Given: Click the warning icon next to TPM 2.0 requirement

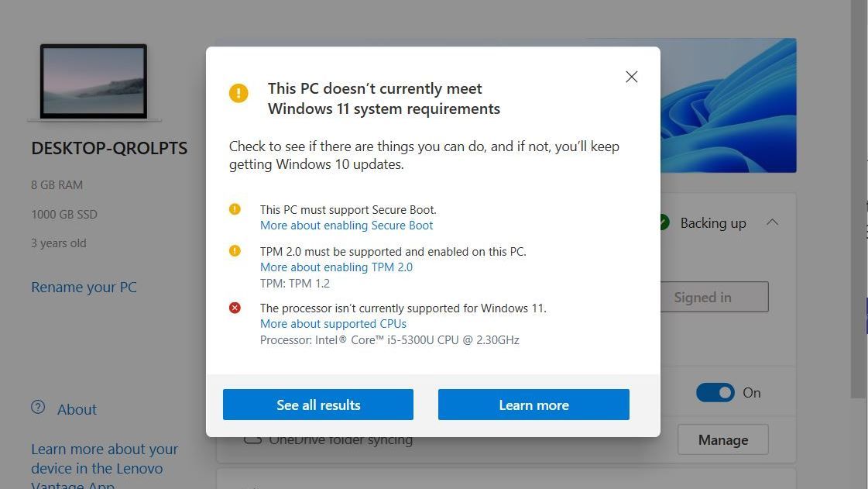Looking at the screenshot, I should pyautogui.click(x=235, y=251).
